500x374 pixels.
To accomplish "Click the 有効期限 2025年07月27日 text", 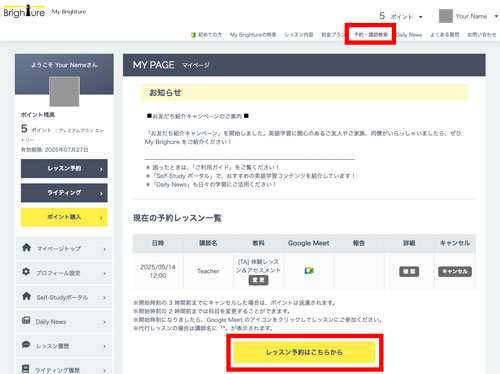I will 54,150.
